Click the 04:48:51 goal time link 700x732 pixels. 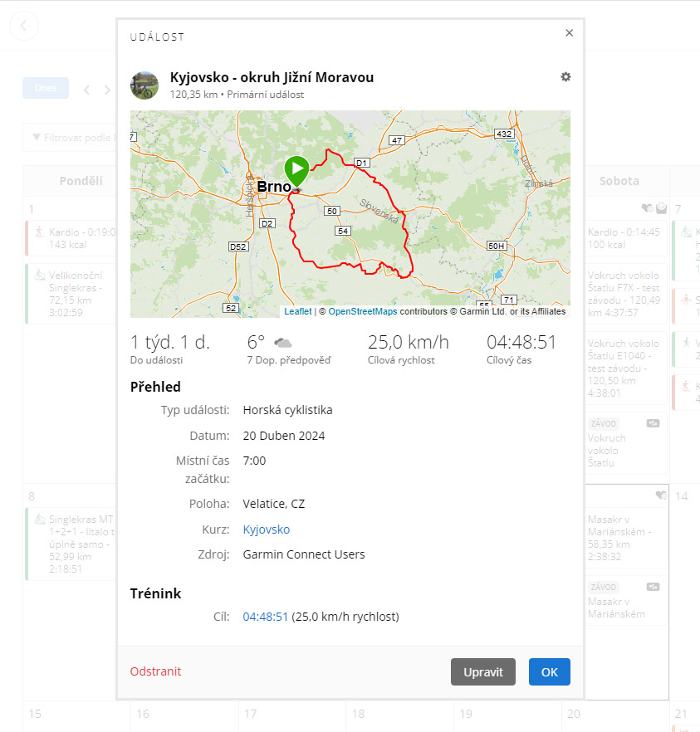point(265,617)
